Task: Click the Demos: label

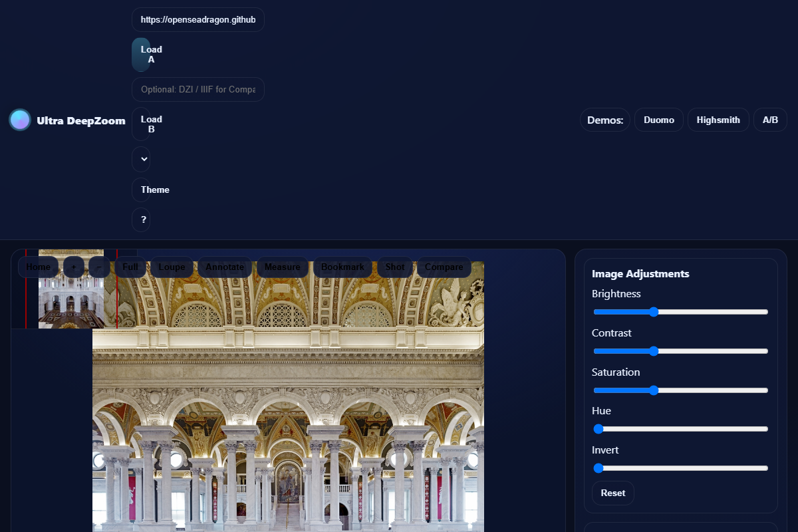Action: tap(605, 120)
